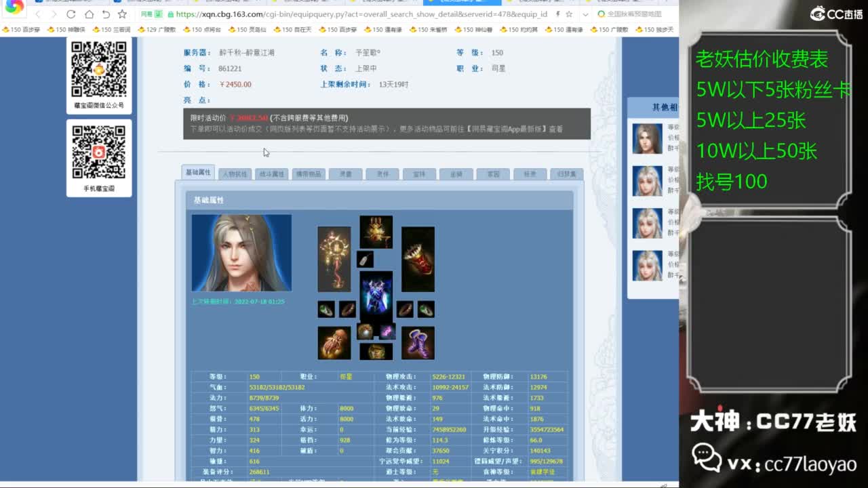Open the CC直播 logo in the stream overlay
This screenshot has width=868, height=488.
[x=836, y=13]
